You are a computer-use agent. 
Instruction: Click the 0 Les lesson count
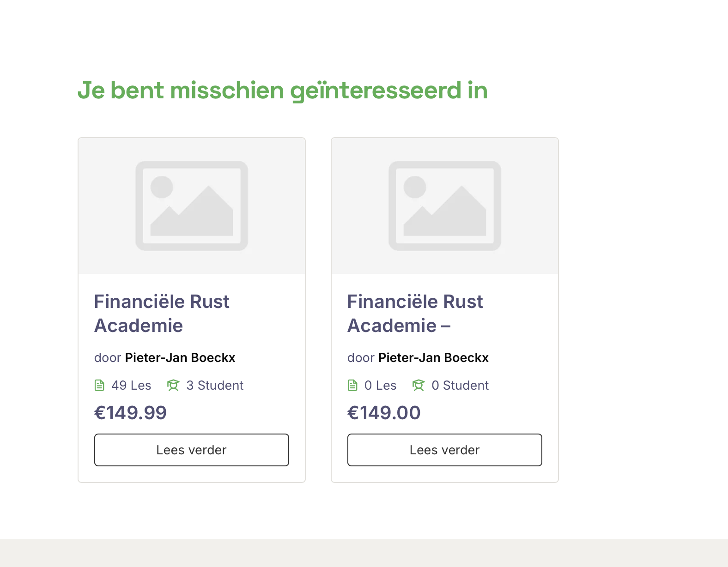(380, 386)
